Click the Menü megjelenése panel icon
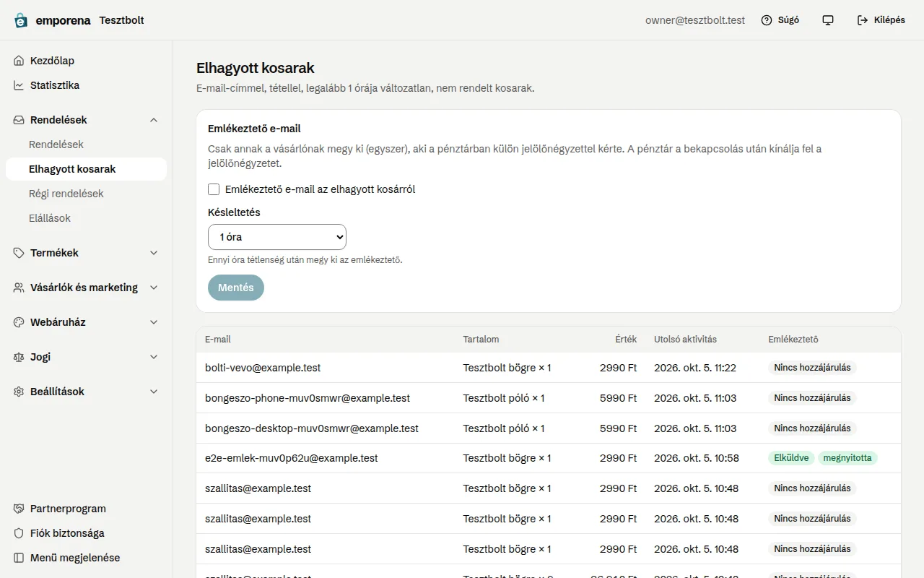 [19, 558]
